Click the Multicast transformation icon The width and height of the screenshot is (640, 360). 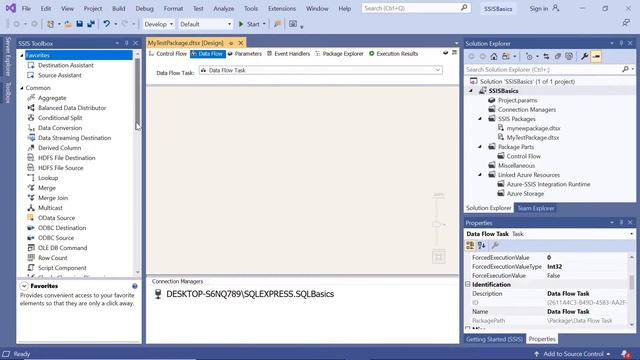coord(31,208)
